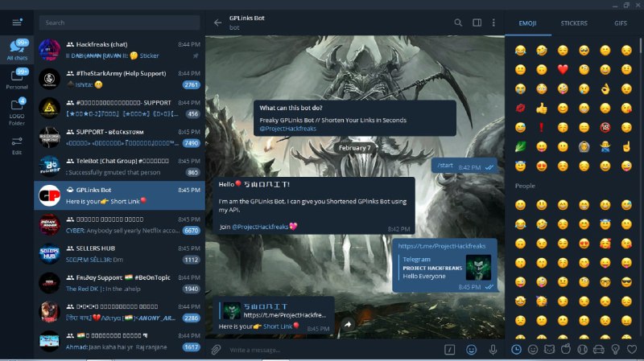The height and width of the screenshot is (361, 644).
Task: Open the SELLERS HUB chat
Action: [119, 253]
